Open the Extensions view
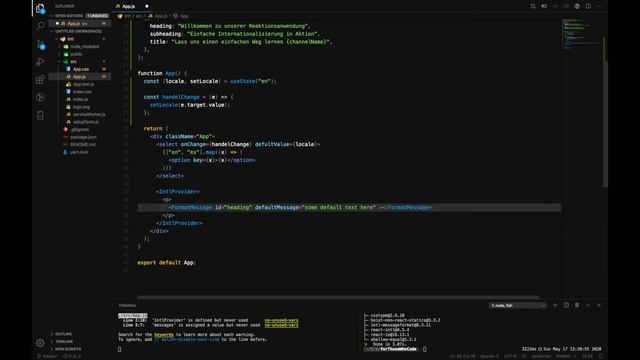Screen dimensions: 640x360 tap(40, 80)
